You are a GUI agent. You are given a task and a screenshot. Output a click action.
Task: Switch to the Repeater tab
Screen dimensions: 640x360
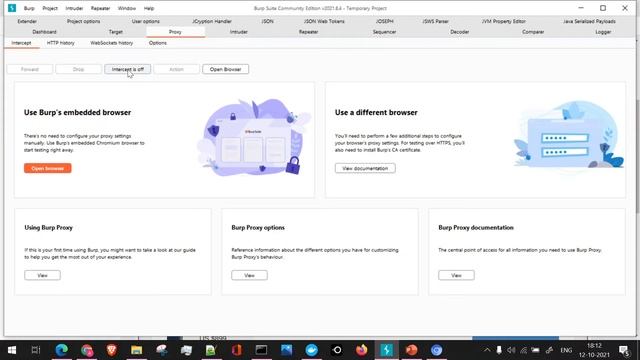(x=308, y=32)
